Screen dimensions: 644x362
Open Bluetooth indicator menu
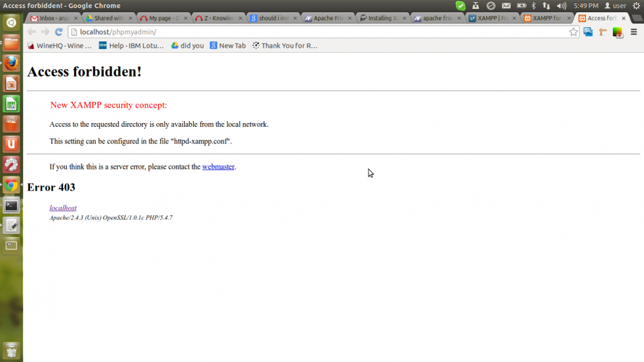533,6
